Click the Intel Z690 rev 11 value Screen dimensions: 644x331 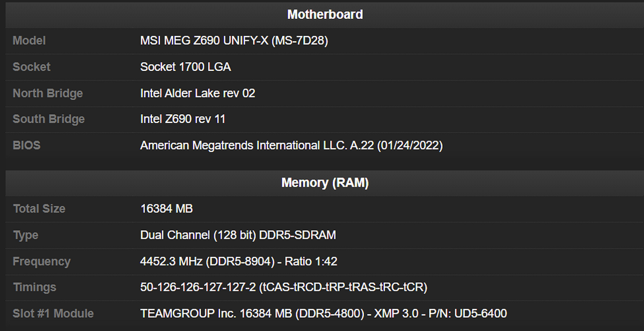click(182, 119)
